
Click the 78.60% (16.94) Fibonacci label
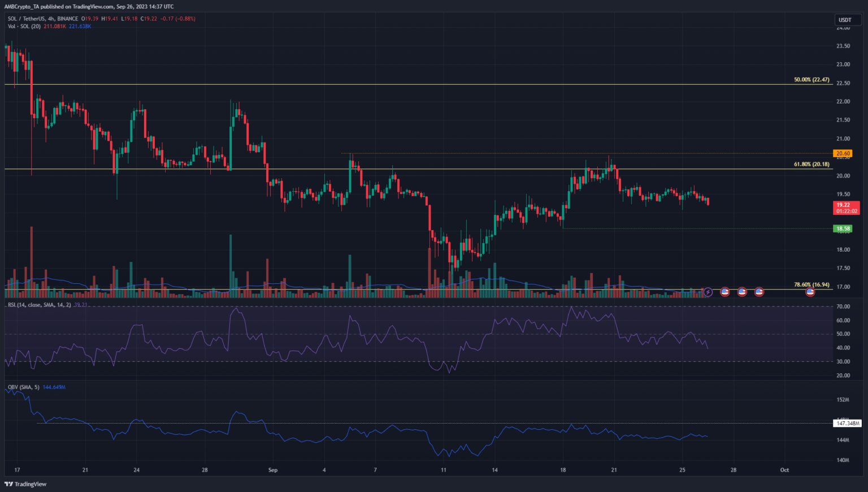pos(811,284)
